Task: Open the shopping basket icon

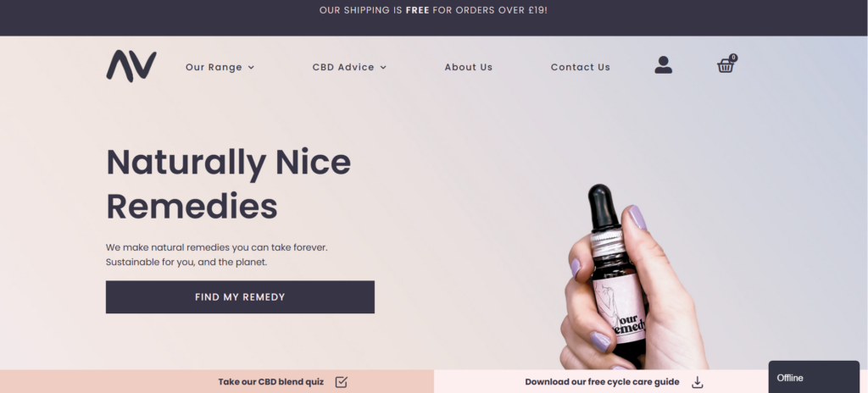Action: tap(726, 66)
